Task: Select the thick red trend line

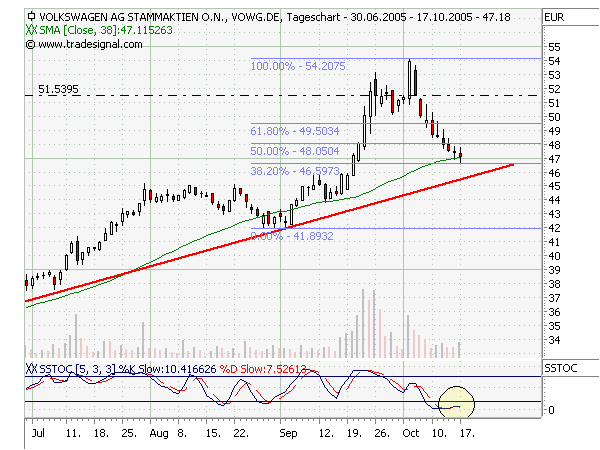Action: click(x=269, y=233)
